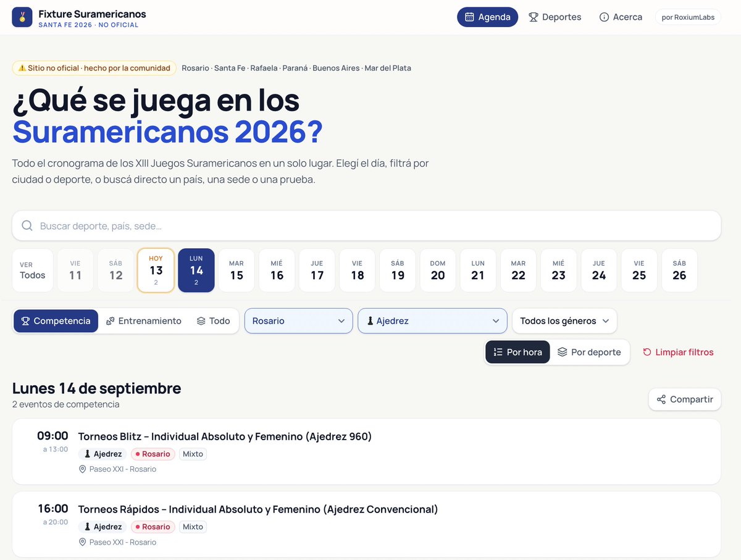This screenshot has height=560, width=741.
Task: Click the Compartir share button
Action: coord(685,399)
